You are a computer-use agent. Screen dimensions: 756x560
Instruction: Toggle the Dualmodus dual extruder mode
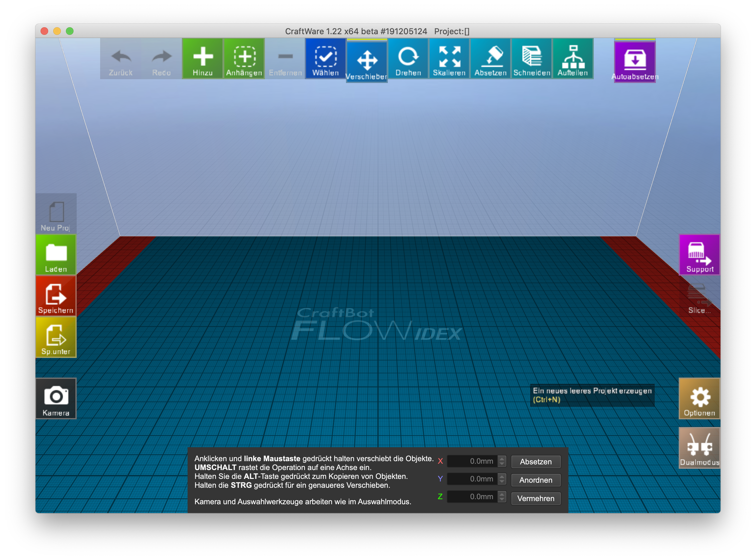point(699,448)
